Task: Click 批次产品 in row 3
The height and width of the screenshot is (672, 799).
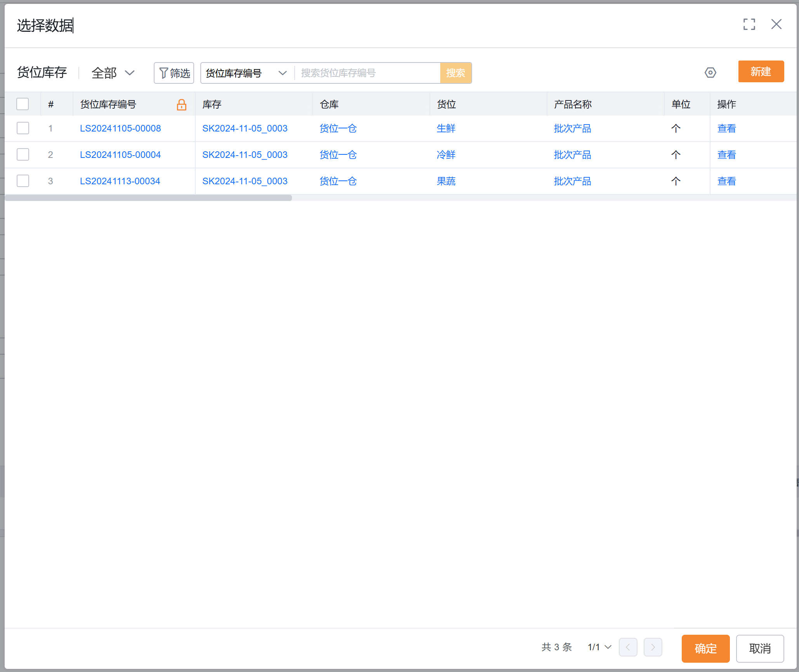Action: (573, 181)
